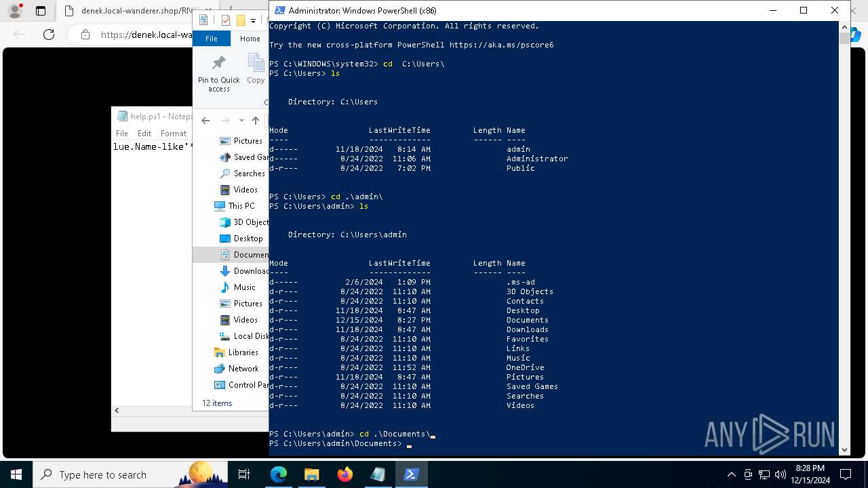Select Control Panel in Explorer tree

click(241, 385)
